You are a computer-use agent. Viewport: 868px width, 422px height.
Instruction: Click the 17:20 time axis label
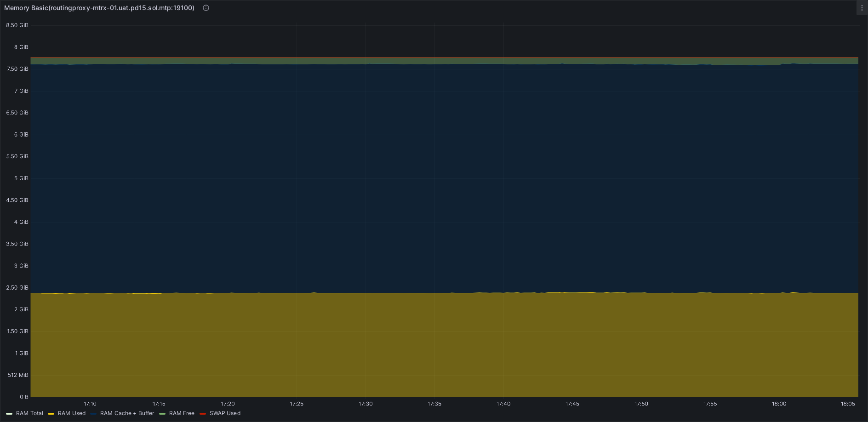coord(228,404)
